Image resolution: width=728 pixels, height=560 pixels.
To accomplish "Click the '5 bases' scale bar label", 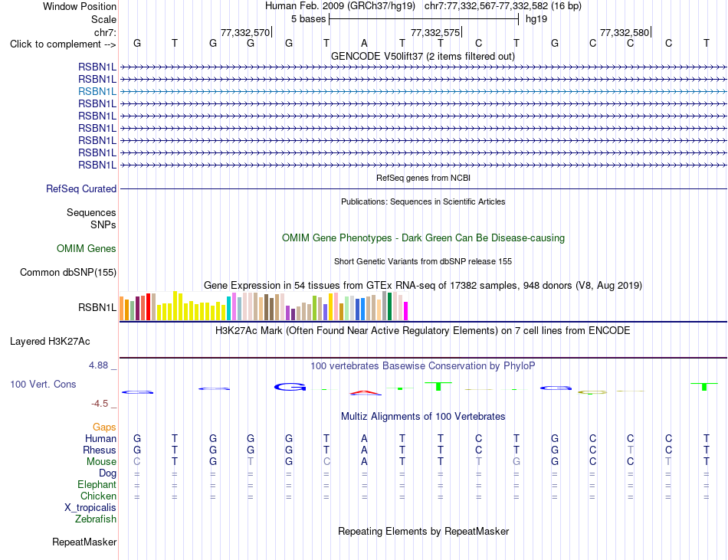I will tap(308, 19).
